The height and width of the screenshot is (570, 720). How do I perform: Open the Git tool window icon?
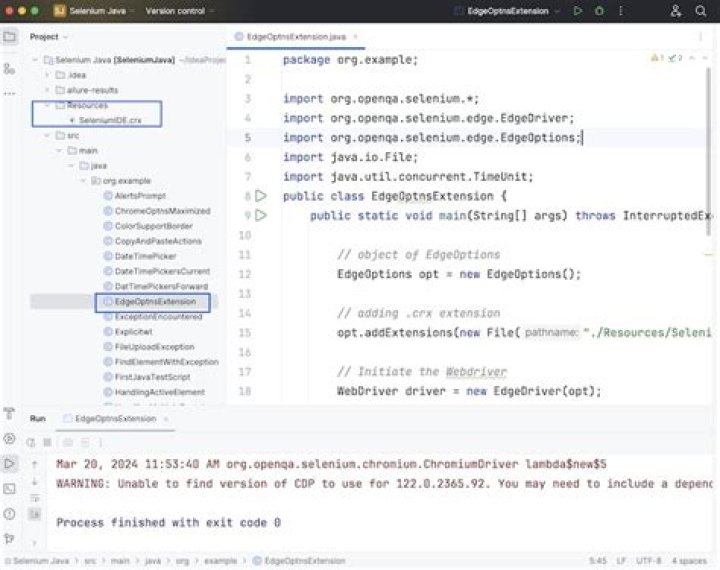[x=9, y=538]
